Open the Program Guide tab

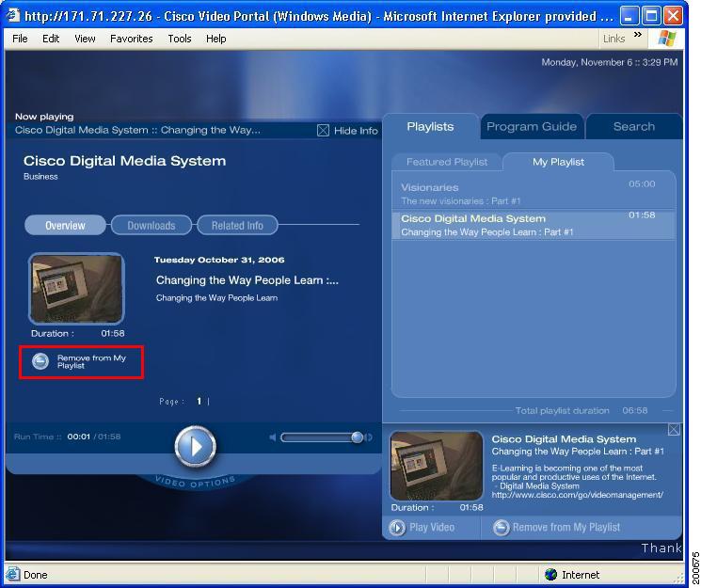click(x=531, y=127)
